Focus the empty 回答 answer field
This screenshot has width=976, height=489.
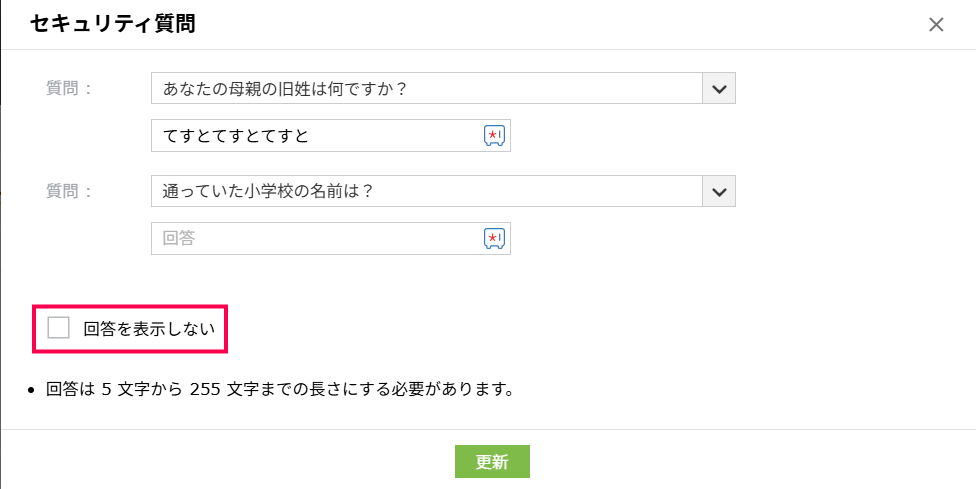click(x=315, y=238)
